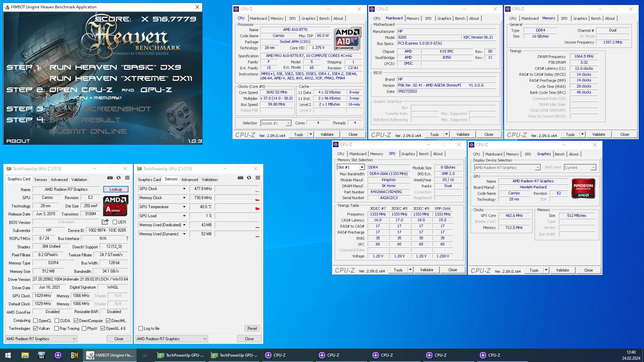Click the Lookup button in GPU-Z
This screenshot has width=644, height=362.
[116, 189]
